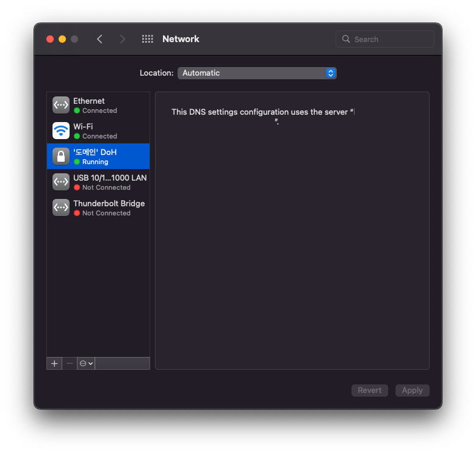Click the DoH lock icon
This screenshot has height=454, width=476.
[61, 156]
